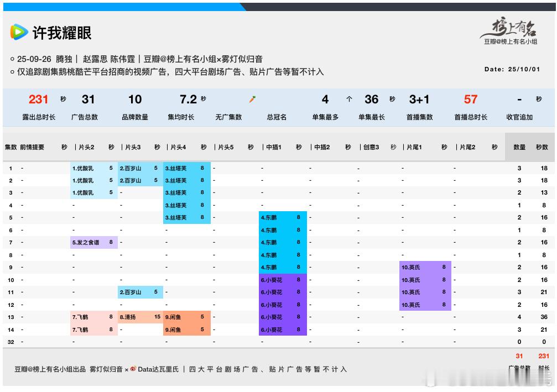
Task: Click the 3+1 value above 首播集数
Action: [x=419, y=99]
